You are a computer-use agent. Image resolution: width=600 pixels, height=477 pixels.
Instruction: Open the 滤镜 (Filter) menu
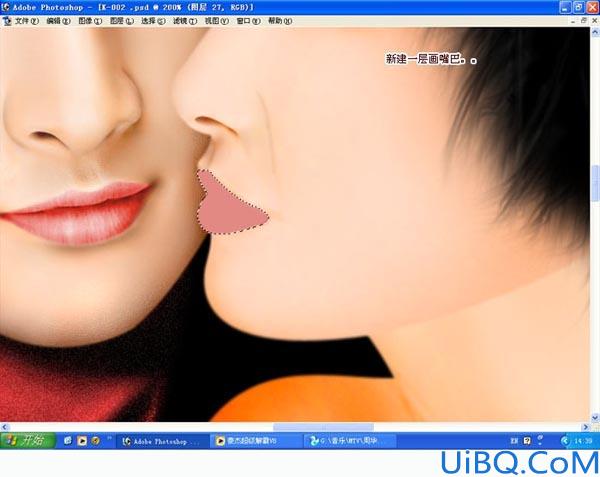(185, 21)
